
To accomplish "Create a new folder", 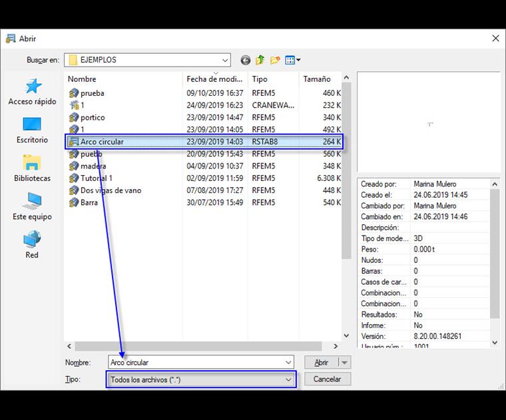I will (275, 60).
